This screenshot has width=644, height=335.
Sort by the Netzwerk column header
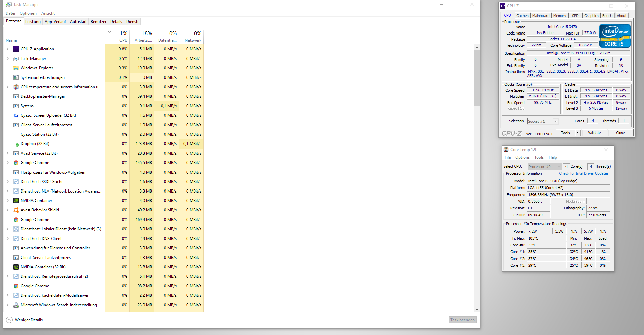pyautogui.click(x=192, y=37)
